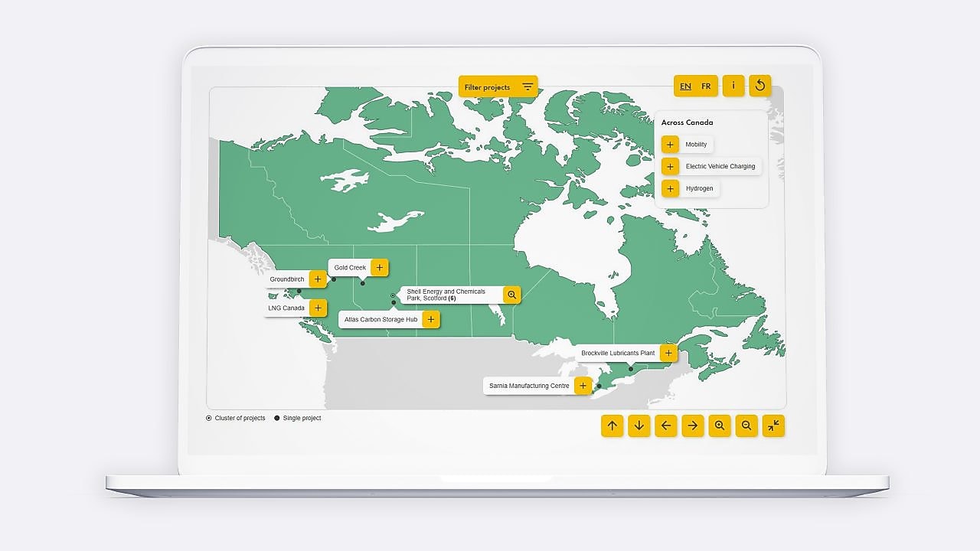Pan the map upward using the up arrow
The width and height of the screenshot is (980, 551).
click(611, 425)
